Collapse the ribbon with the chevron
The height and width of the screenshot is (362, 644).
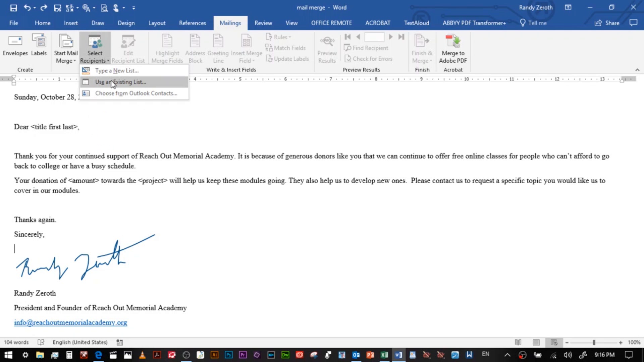coord(638,70)
